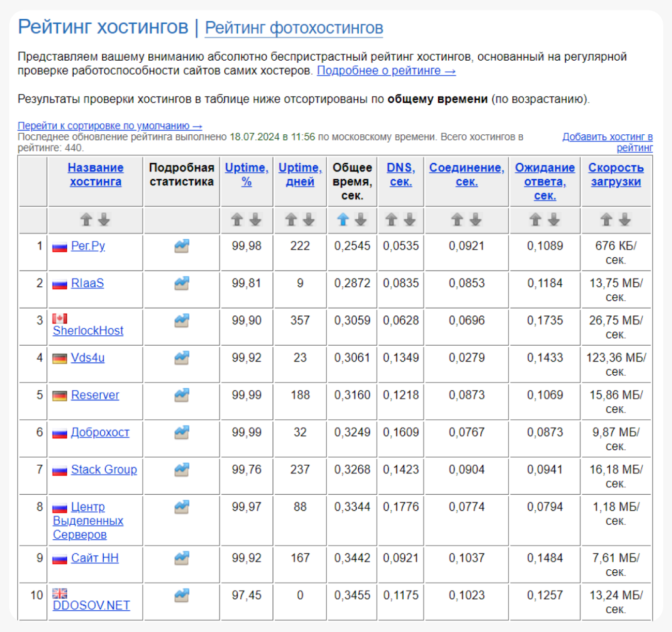Sort connection time descending arrow
Image resolution: width=672 pixels, height=632 pixels.
coord(476,220)
